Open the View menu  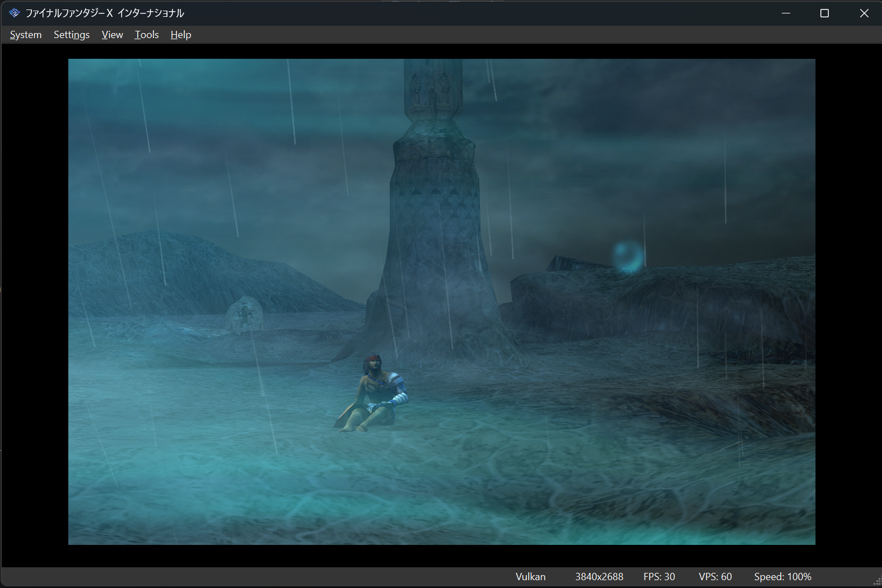pos(113,35)
